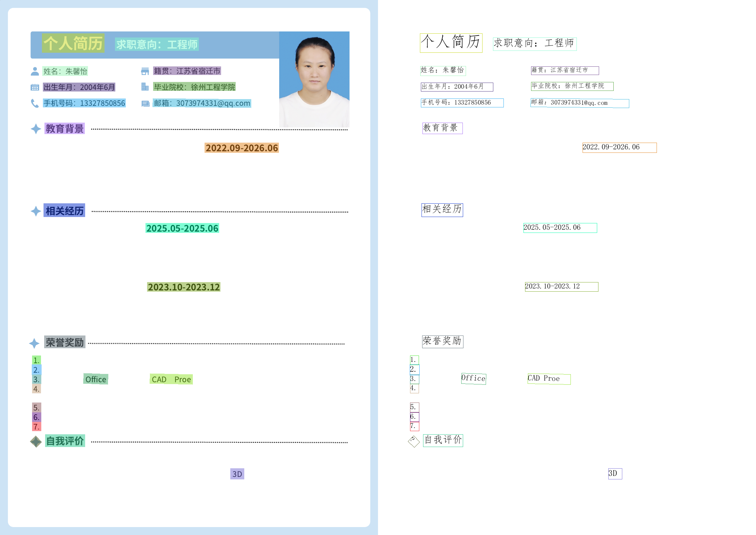Screen dimensions: 756x535
Task: Click the star icon beside 相关经历
Action: pyautogui.click(x=36, y=211)
